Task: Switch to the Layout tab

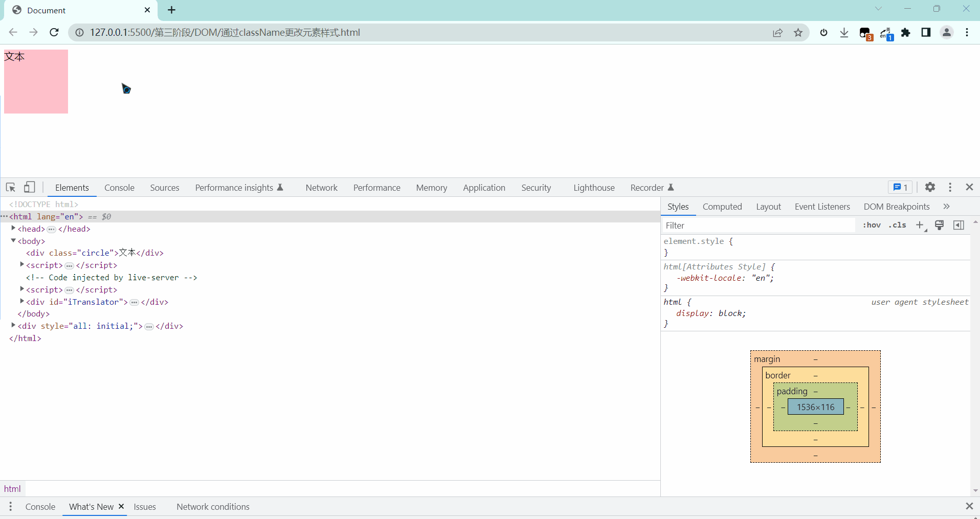Action: pyautogui.click(x=768, y=207)
